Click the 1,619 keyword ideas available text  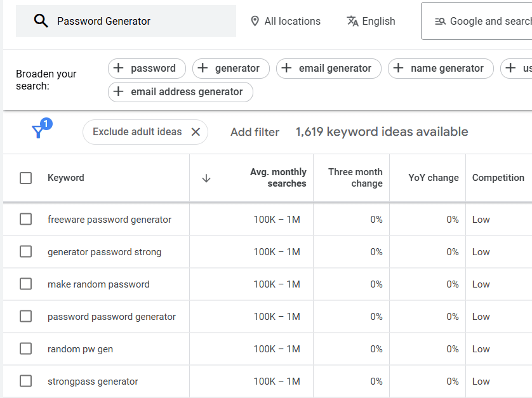382,131
